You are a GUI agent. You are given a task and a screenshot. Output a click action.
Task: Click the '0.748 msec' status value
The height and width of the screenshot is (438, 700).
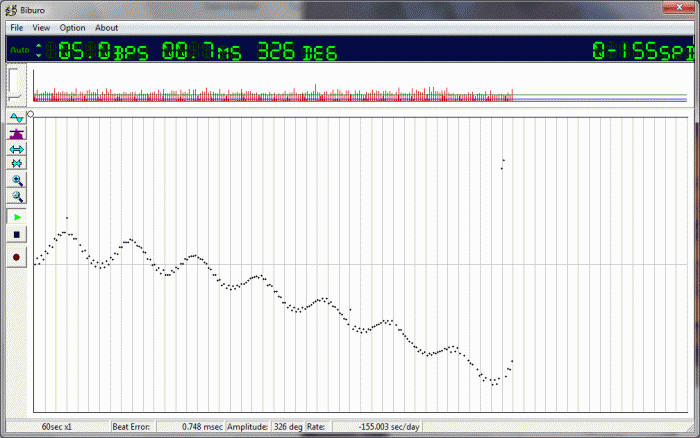[x=202, y=427]
